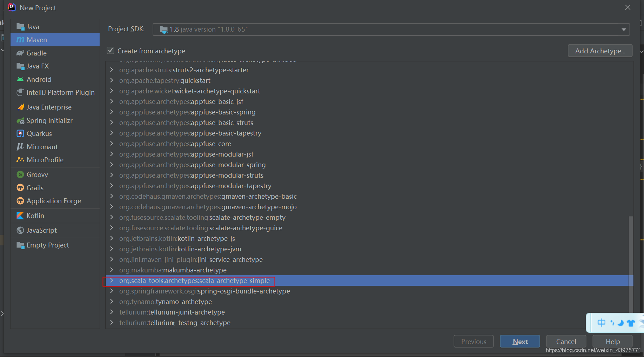Click the Grails icon
The image size is (644, 357).
pyautogui.click(x=20, y=188)
